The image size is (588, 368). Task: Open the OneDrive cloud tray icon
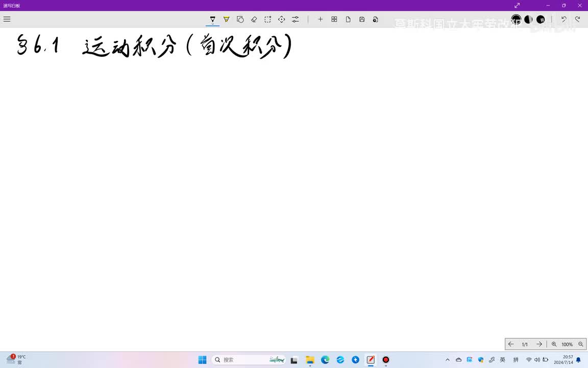458,360
